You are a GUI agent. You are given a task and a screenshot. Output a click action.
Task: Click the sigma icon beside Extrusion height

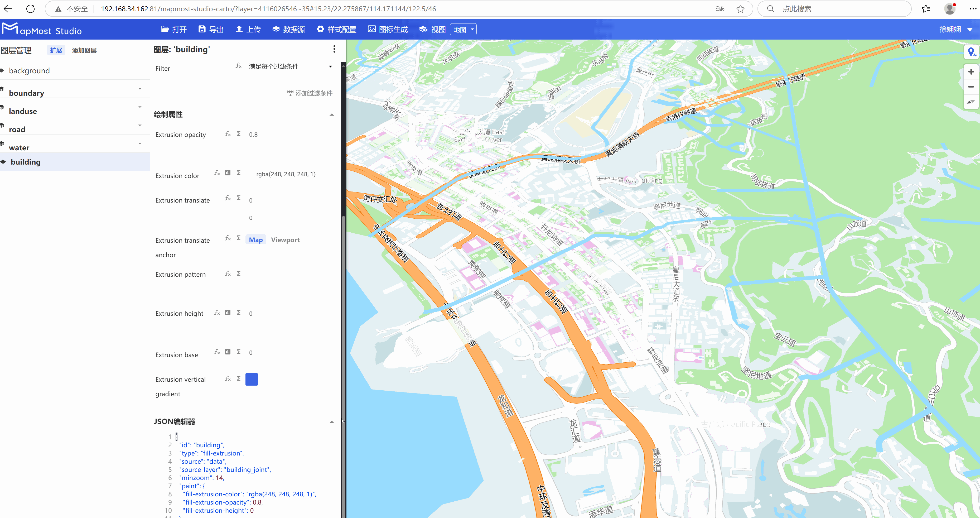239,313
